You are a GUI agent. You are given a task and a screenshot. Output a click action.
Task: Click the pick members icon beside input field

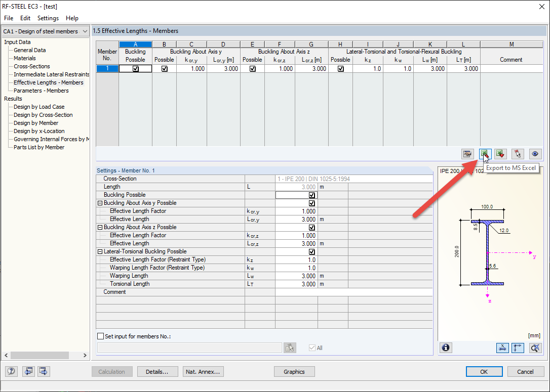click(x=290, y=347)
